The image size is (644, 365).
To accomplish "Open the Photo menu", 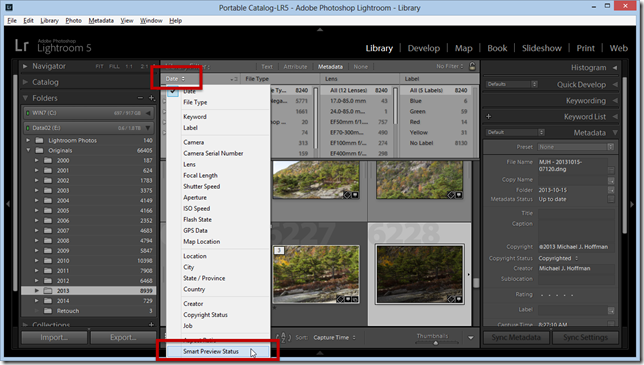I will [x=74, y=21].
